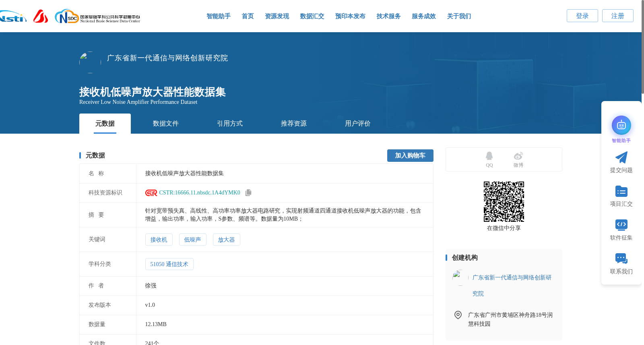Screen dimensions: 644x345
Task: Copy the CSTR identifier with copy icon
Action: 248,193
